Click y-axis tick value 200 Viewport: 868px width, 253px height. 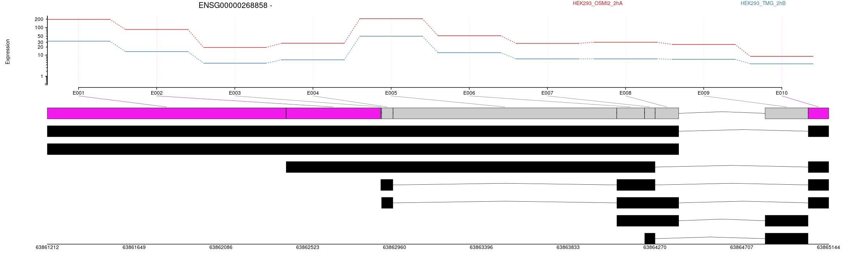[39, 19]
